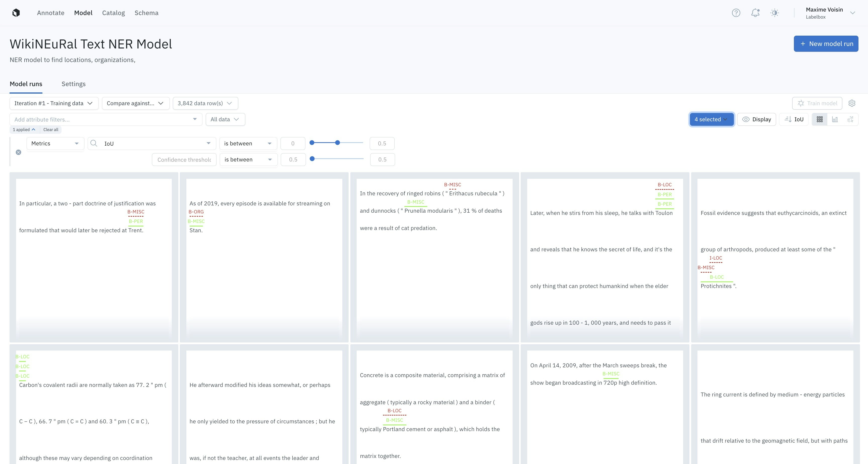The height and width of the screenshot is (464, 868).
Task: Click Clear all filters
Action: click(50, 130)
